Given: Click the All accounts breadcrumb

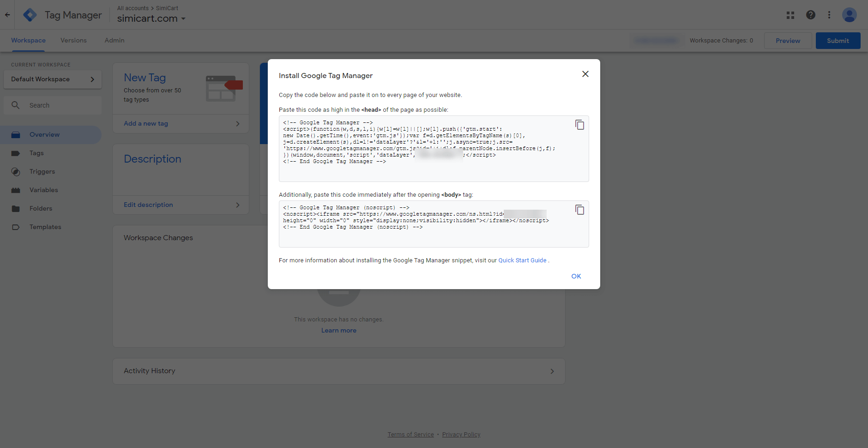Looking at the screenshot, I should (133, 8).
